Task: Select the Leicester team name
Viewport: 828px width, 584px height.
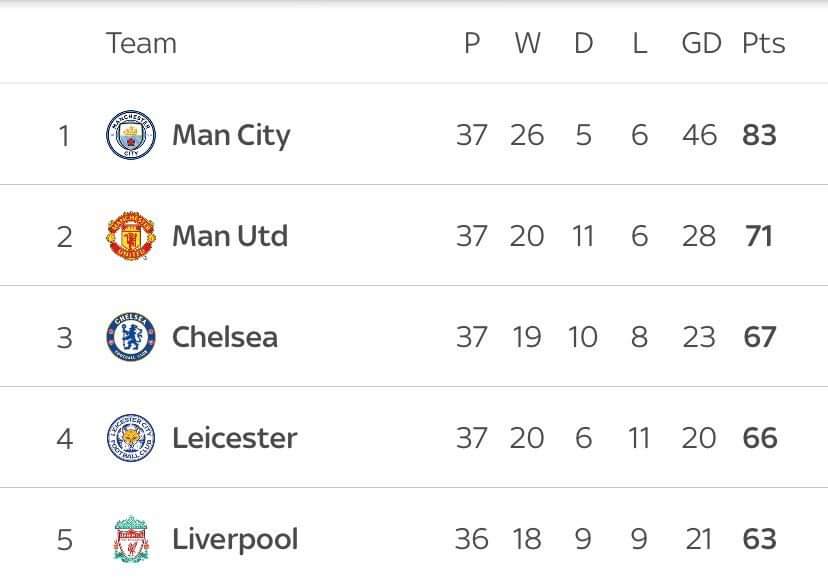Action: 235,438
